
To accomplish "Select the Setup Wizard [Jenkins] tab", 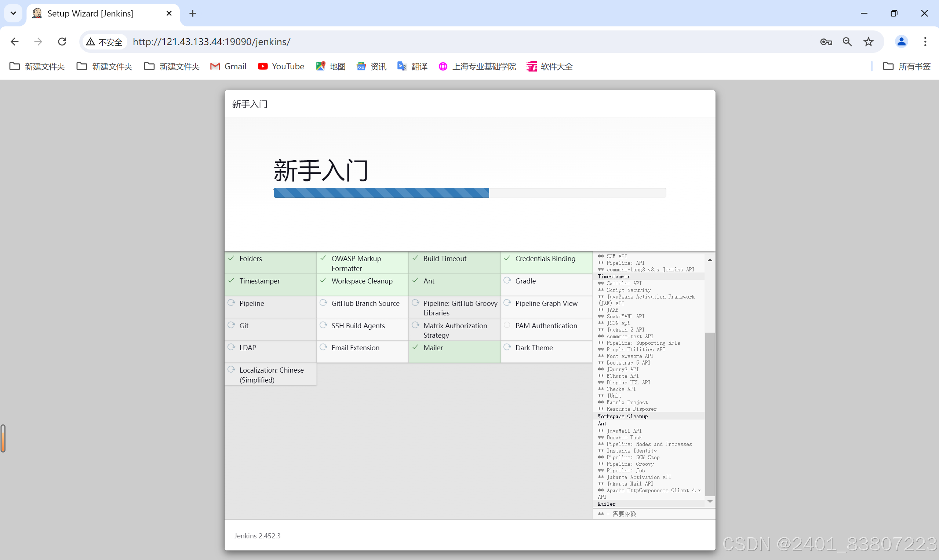I will point(91,13).
